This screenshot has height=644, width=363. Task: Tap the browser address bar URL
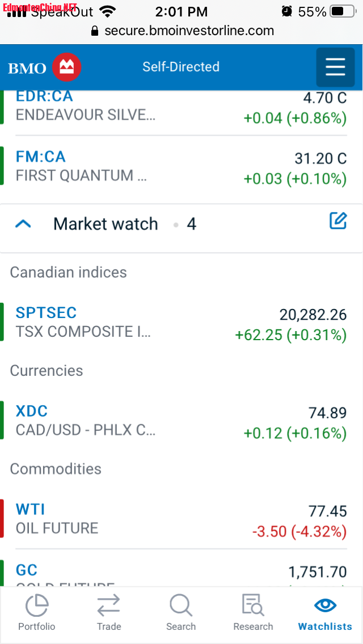coord(189,31)
